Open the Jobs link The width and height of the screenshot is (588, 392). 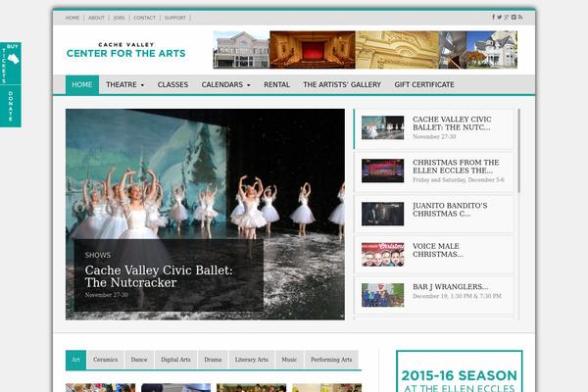pos(120,18)
